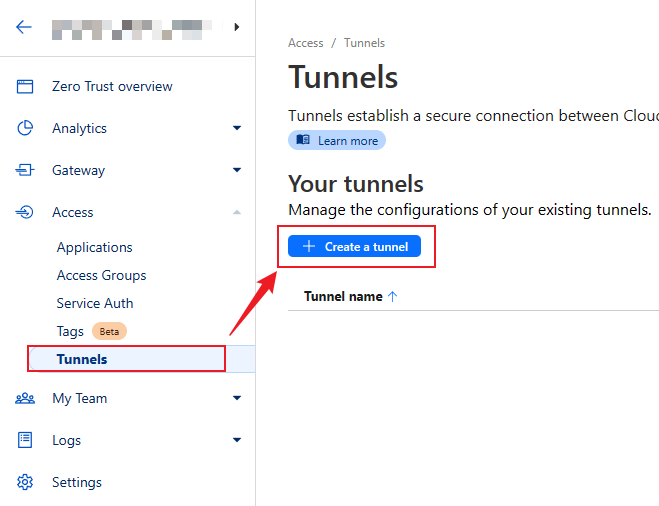
Task: Click the Access arrow-circle icon
Action: [25, 213]
